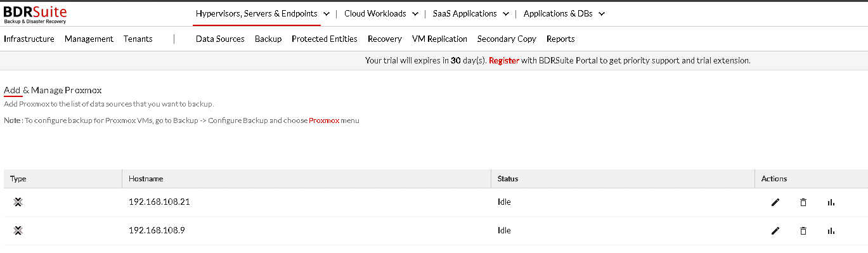Screen dimensions: 868x253
Task: Expand the Hypervisors, Servers & Endpoints dropdown
Action: (x=262, y=13)
